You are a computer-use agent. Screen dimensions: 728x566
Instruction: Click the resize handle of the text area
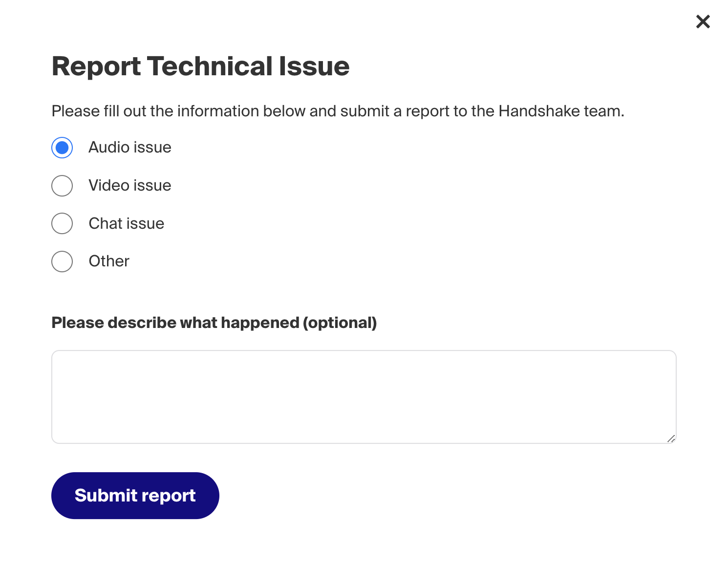[x=672, y=438]
